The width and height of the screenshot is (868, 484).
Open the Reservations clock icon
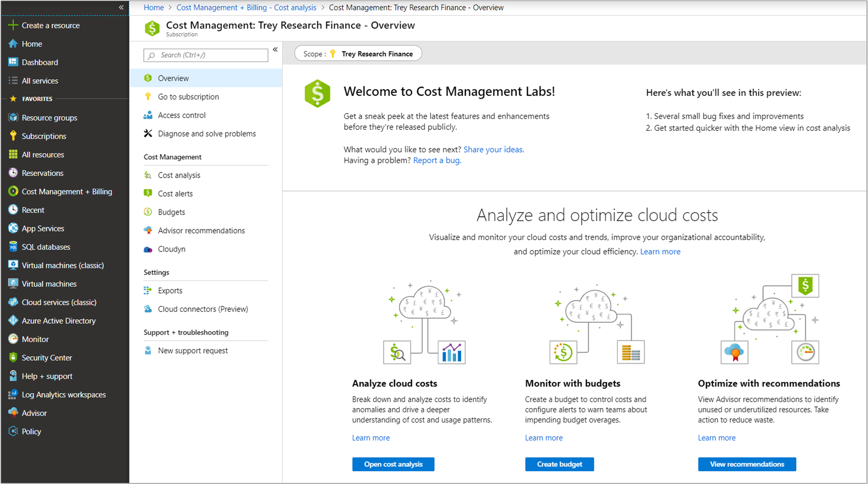pos(13,173)
